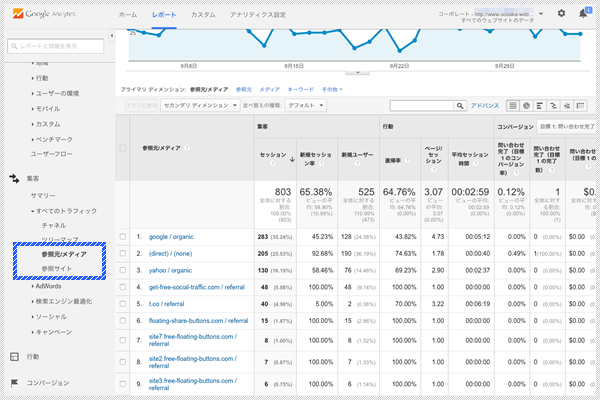Click the コンバージョン flag icon
Viewport: 600px width, 400px height.
pos(14,383)
